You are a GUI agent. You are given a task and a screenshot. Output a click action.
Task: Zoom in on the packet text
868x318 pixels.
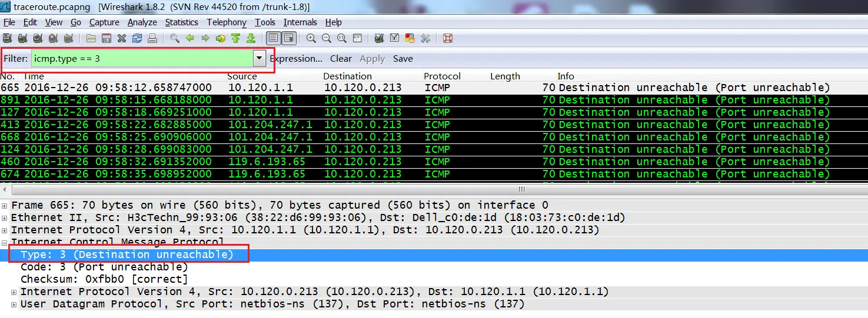tap(311, 38)
